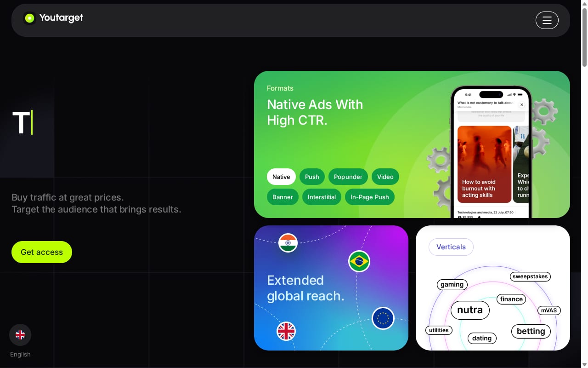Click the 'English' language label
This screenshot has height=368, width=588.
(x=20, y=354)
